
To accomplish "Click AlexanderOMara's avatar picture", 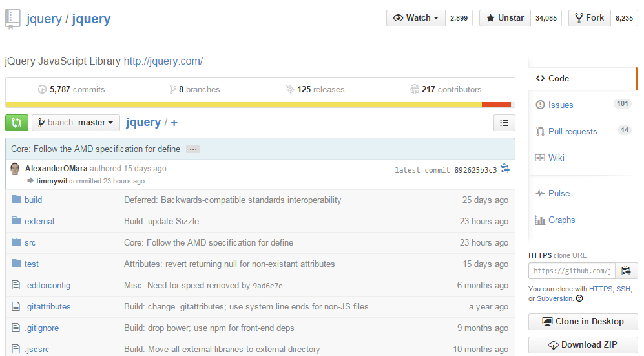I will pos(16,169).
